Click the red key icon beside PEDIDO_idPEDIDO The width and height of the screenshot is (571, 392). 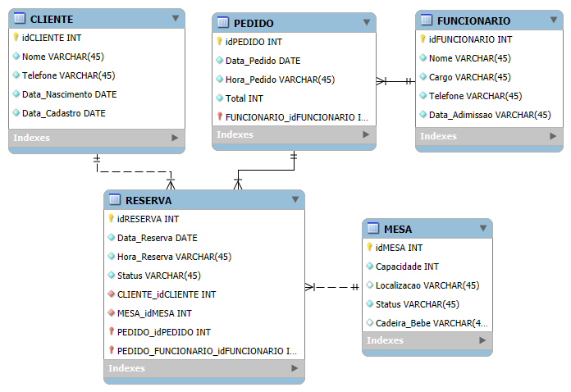pyautogui.click(x=112, y=331)
